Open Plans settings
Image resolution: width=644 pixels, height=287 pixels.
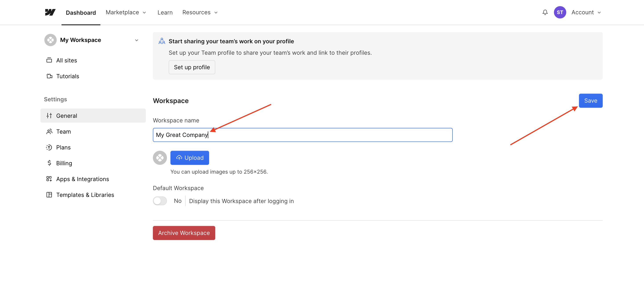93,147
